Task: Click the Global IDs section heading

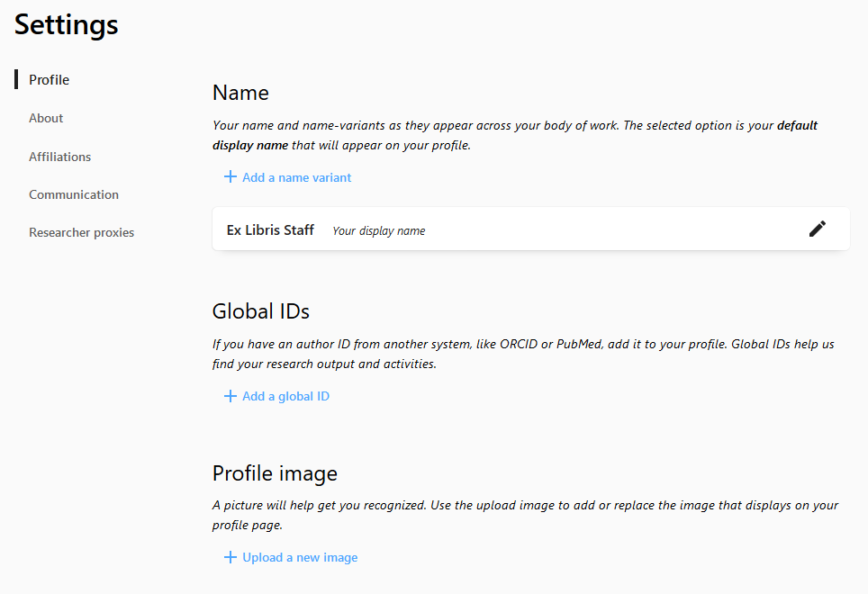Action: coord(260,311)
